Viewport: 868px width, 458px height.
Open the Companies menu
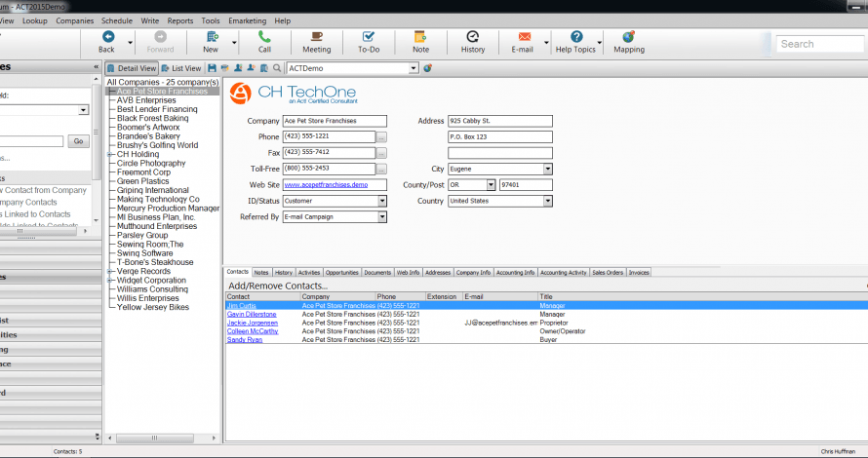[75, 20]
